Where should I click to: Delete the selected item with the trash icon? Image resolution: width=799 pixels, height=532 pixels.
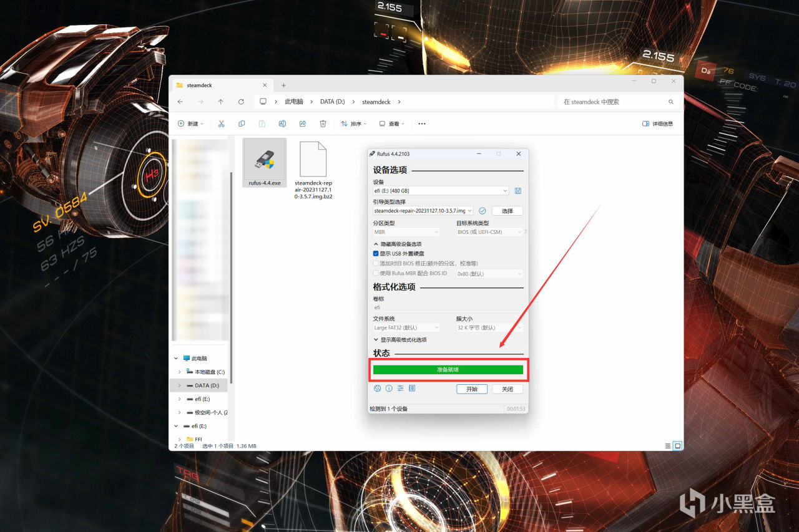coord(323,123)
